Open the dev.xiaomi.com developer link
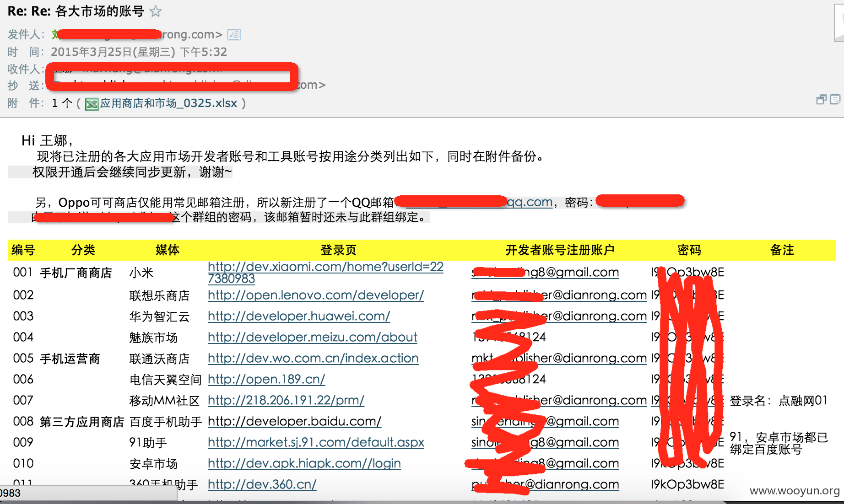 pos(325,272)
